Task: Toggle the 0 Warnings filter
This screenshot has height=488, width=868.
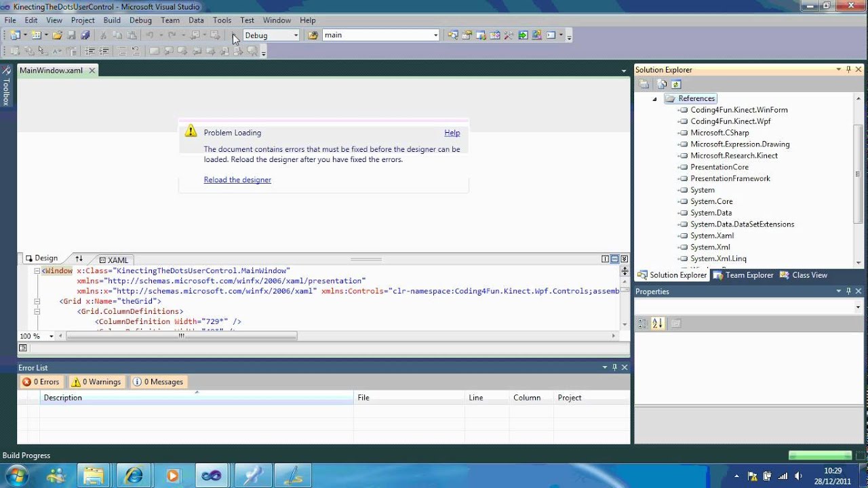Action: click(x=96, y=382)
